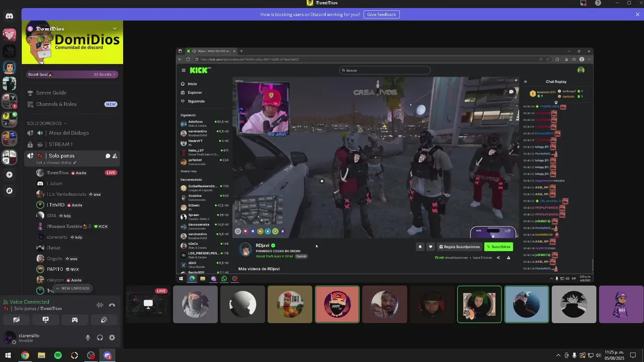
Task: Click Regala Suscripciones in Kick stream
Action: (459, 247)
